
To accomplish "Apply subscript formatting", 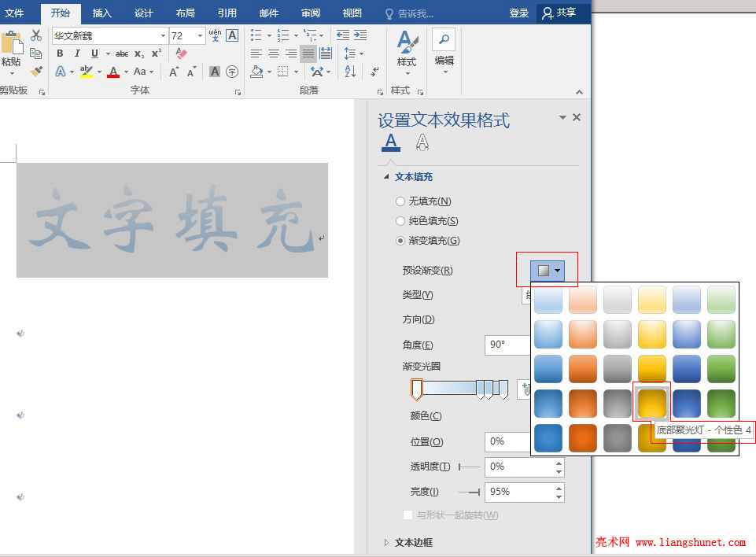I will tap(139, 54).
